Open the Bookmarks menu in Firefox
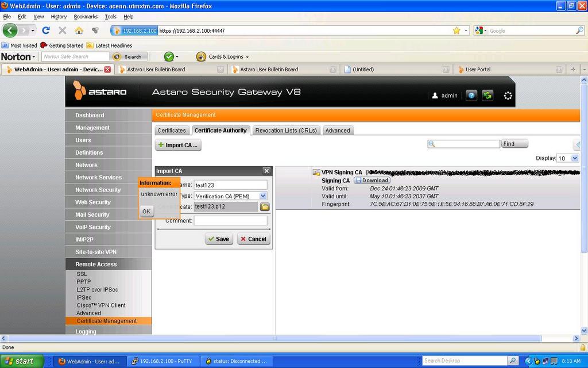588x368 pixels. pos(86,17)
